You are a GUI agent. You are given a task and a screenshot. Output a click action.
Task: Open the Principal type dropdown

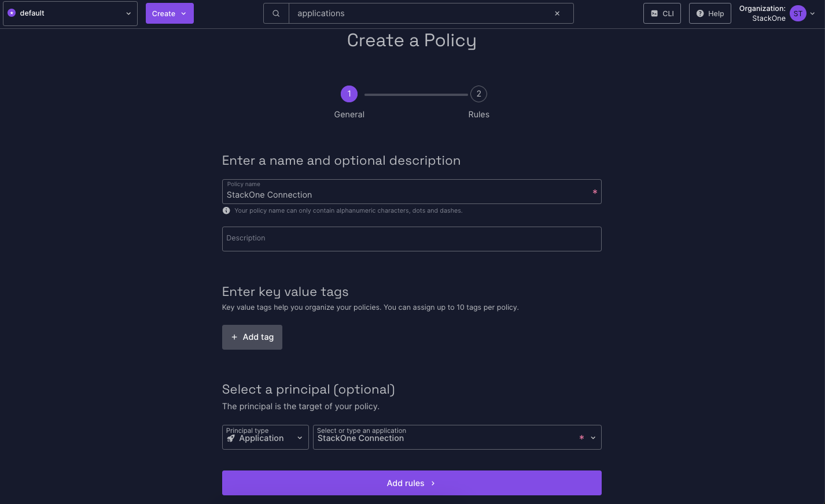(300, 438)
